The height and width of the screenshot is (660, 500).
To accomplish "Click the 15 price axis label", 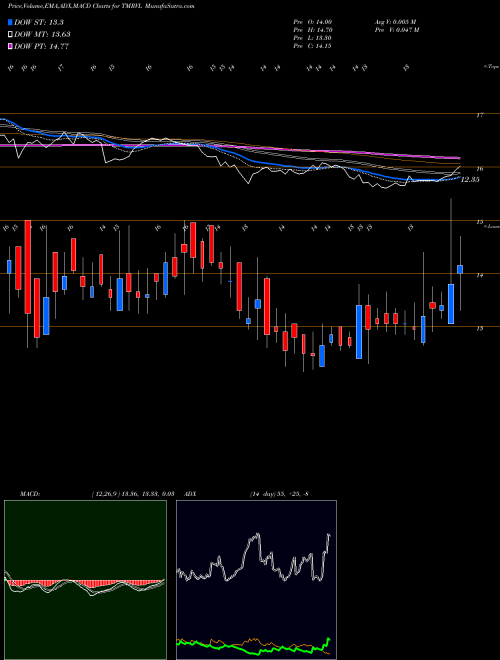I will [x=480, y=222].
